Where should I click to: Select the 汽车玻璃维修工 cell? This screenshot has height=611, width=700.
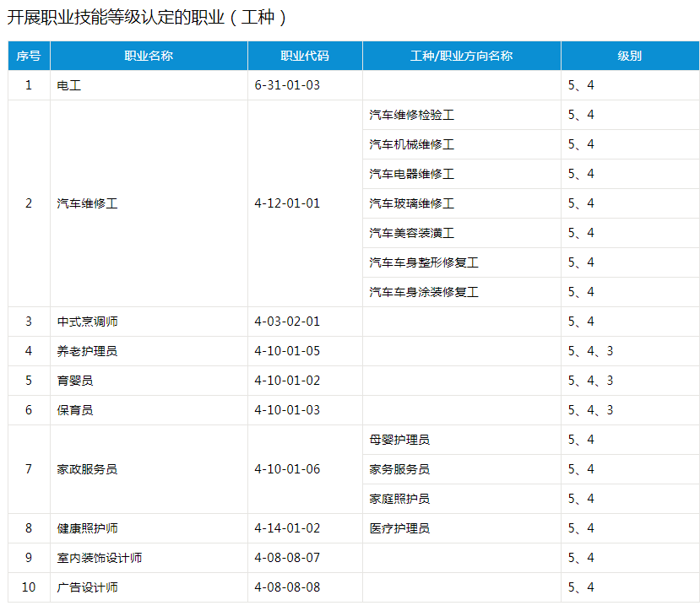click(411, 203)
